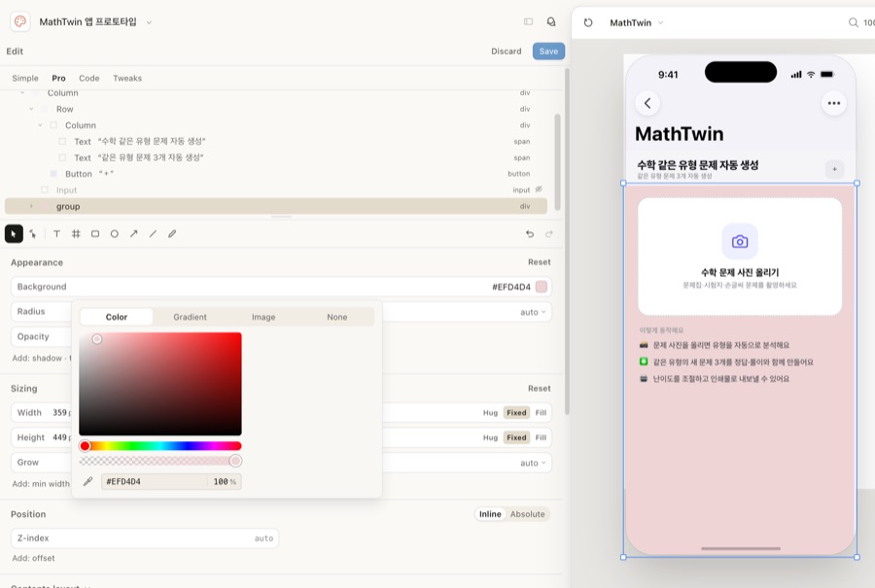Choose the Color fill tab

[116, 317]
